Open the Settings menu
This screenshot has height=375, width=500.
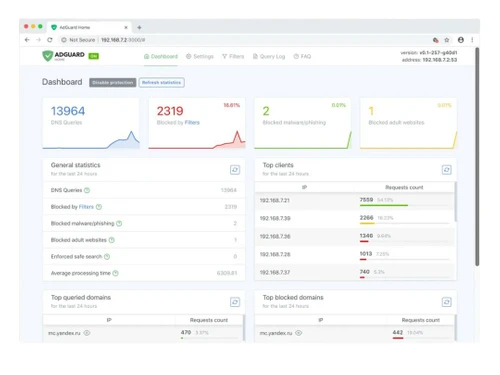point(200,56)
